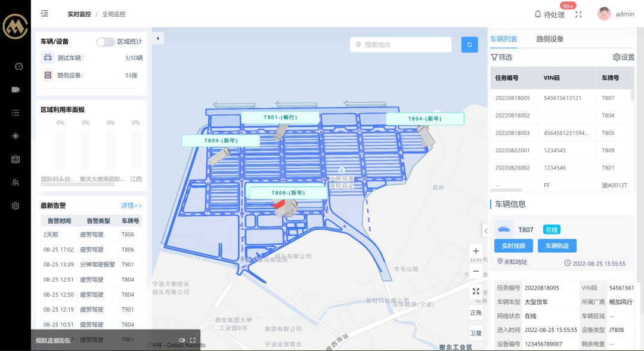Image resolution: width=644 pixels, height=351 pixels.
Task: Open the dashboard gauge icon in sidebar
Action: 16,66
